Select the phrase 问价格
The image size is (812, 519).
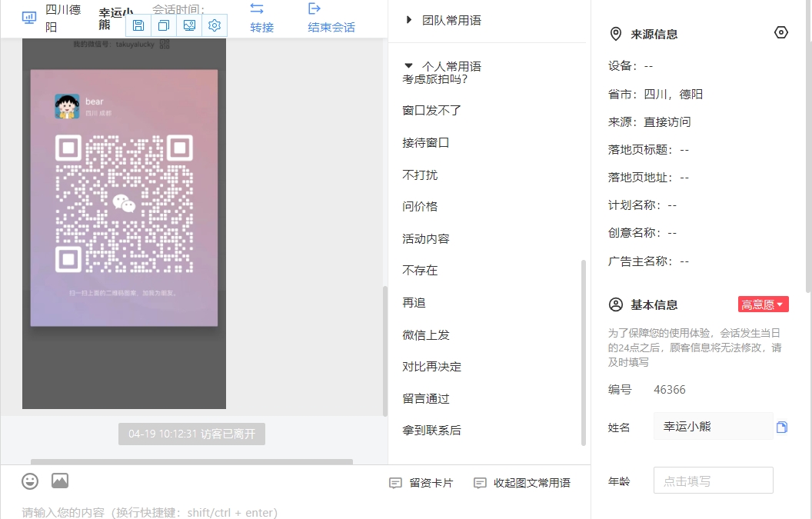[420, 207]
